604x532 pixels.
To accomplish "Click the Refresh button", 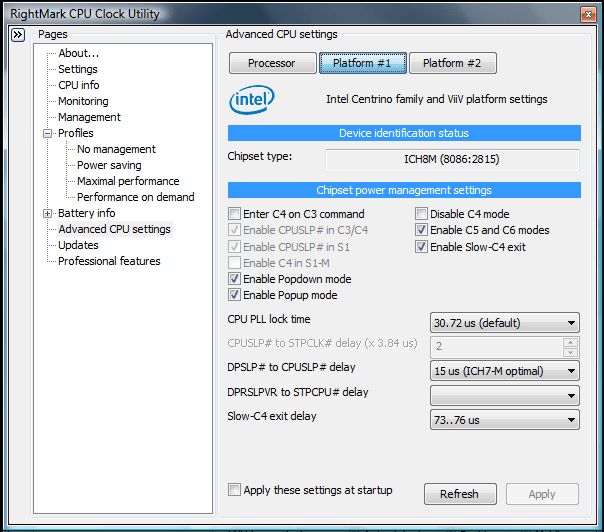I will 460,494.
